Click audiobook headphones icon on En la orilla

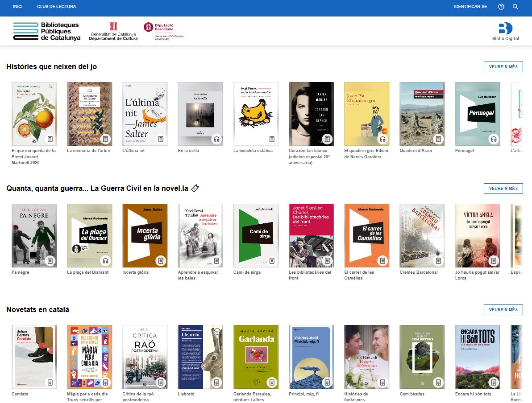coord(216,139)
